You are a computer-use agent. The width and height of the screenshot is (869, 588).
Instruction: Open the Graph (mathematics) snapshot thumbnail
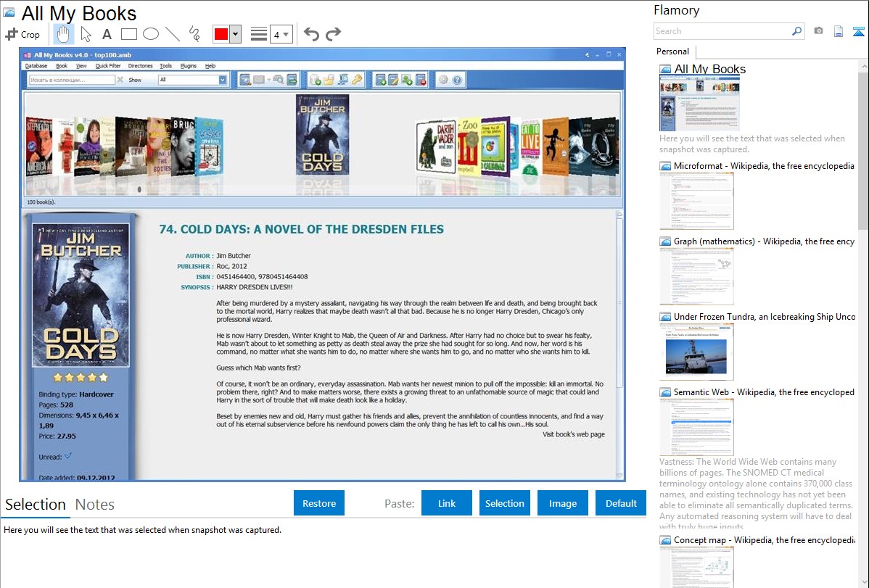[x=696, y=276]
